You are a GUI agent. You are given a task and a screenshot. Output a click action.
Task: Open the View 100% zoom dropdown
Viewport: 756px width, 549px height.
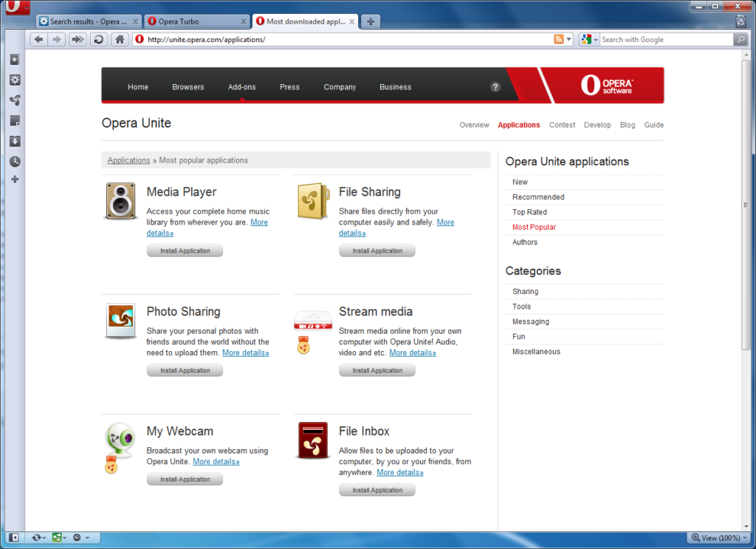point(719,537)
